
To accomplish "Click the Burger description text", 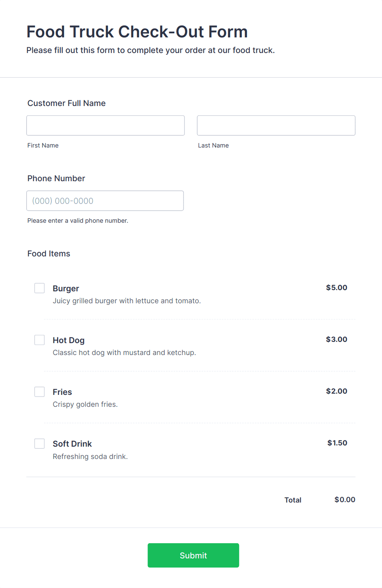I will coord(127,301).
